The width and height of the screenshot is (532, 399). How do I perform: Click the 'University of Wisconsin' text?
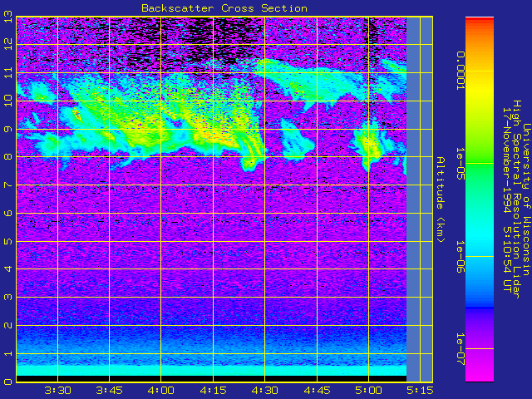click(x=526, y=199)
